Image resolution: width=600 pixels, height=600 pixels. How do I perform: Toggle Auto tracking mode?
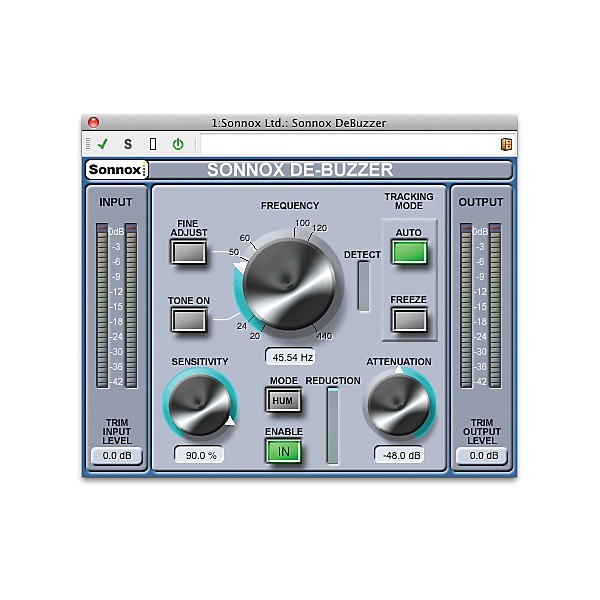pyautogui.click(x=409, y=252)
